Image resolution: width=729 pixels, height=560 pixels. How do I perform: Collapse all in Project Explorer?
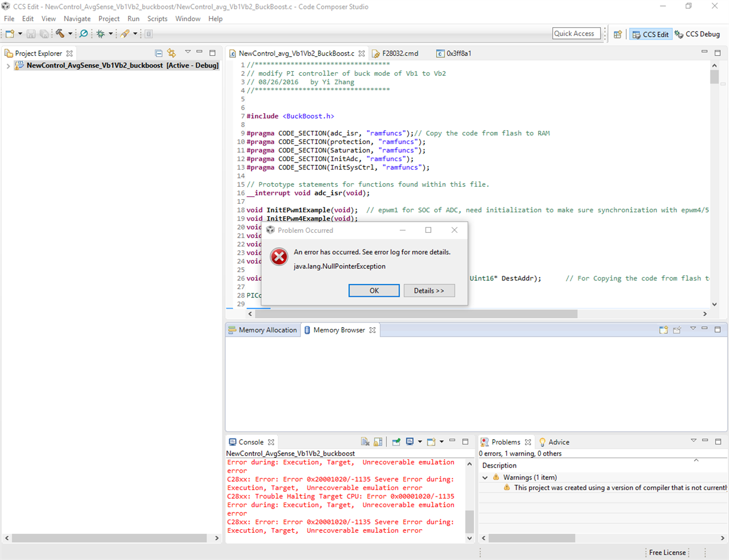pyautogui.click(x=158, y=53)
